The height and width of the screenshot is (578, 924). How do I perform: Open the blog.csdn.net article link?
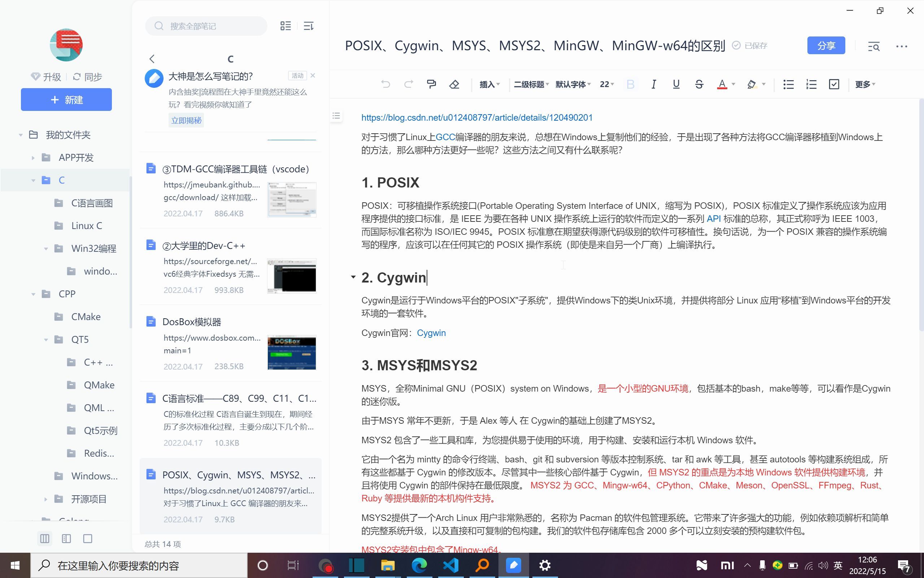point(477,117)
